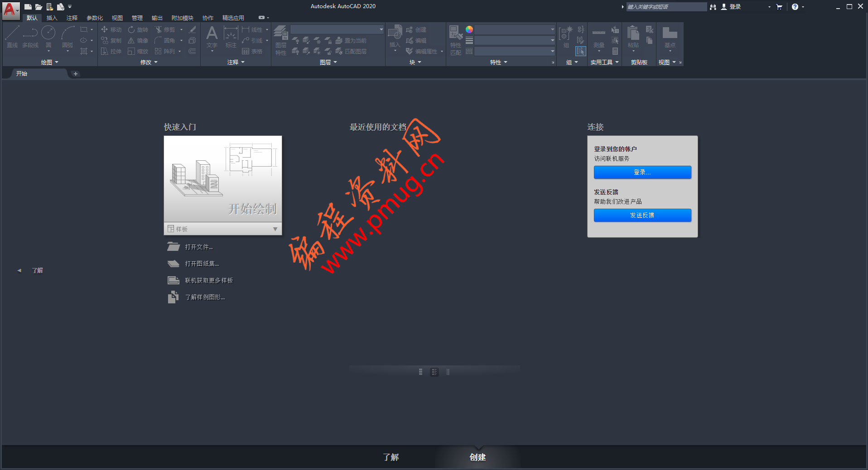Screen dimensions: 868x470
Task: Expand the 实用工具 panel
Action: [x=605, y=62]
